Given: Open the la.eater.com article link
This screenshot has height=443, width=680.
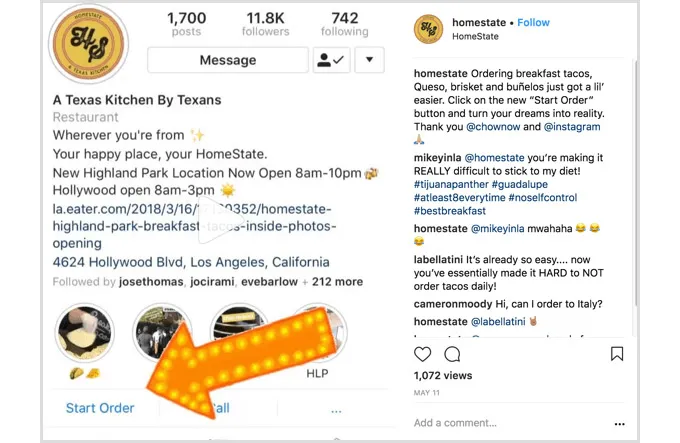Looking at the screenshot, I should [x=194, y=226].
